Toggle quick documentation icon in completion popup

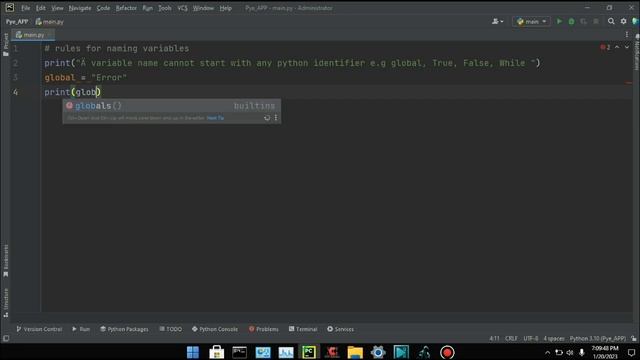[x=267, y=118]
